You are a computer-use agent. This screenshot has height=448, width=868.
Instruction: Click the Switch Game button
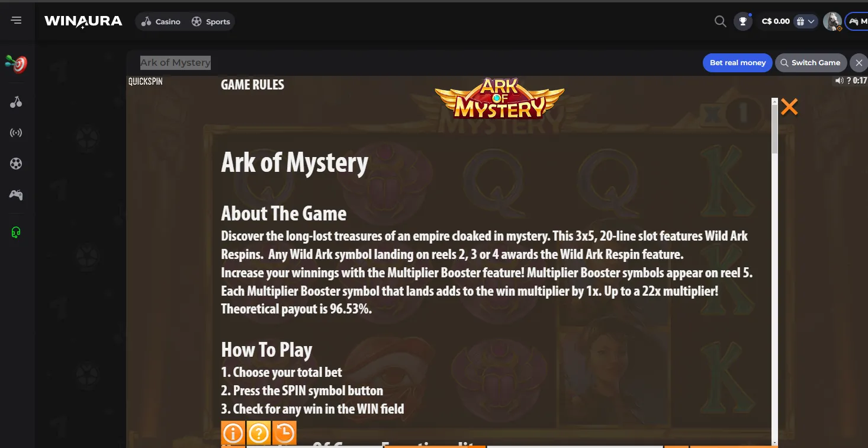point(811,63)
